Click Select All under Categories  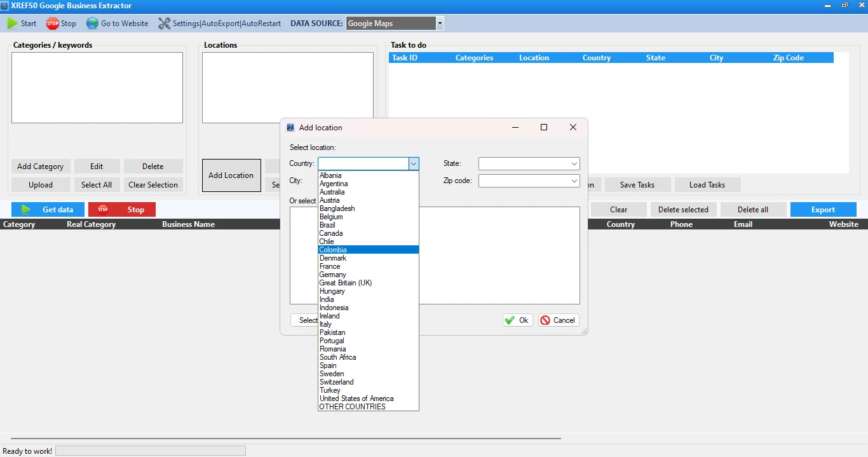(x=97, y=185)
